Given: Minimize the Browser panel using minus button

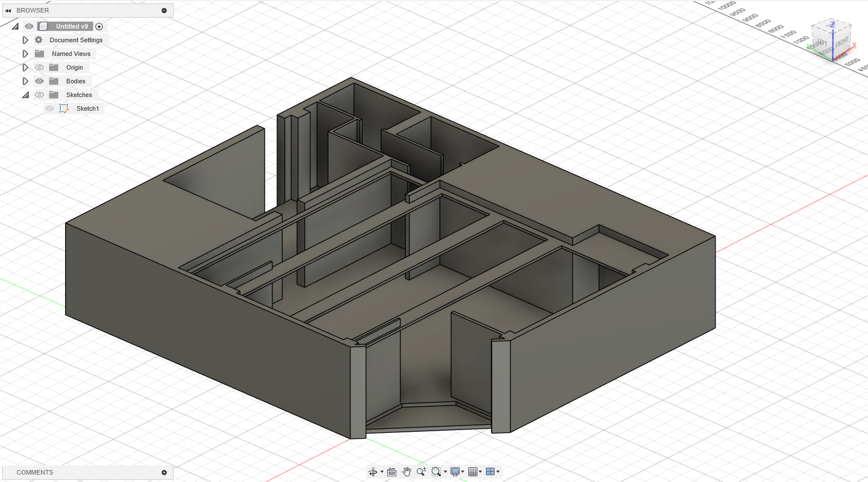Looking at the screenshot, I should click(164, 10).
